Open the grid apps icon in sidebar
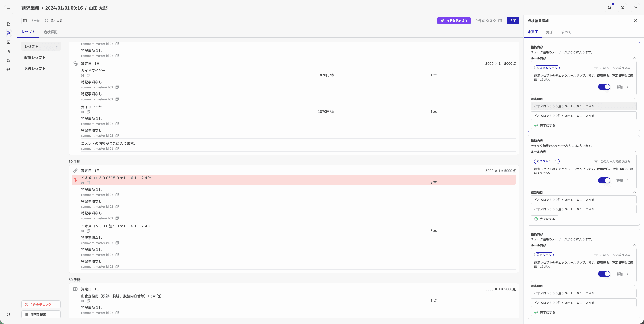Screen dimensions: 644x324 pos(8,60)
